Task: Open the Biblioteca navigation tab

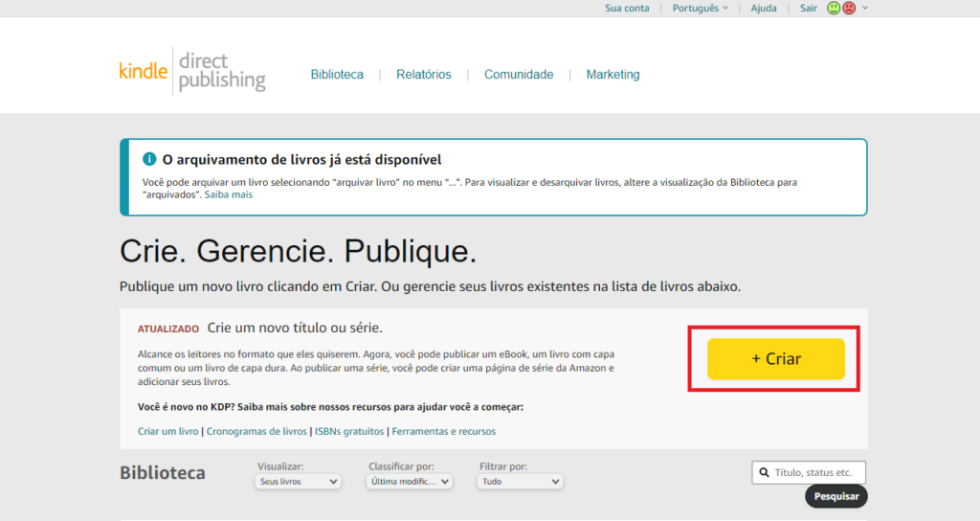Action: (x=337, y=75)
